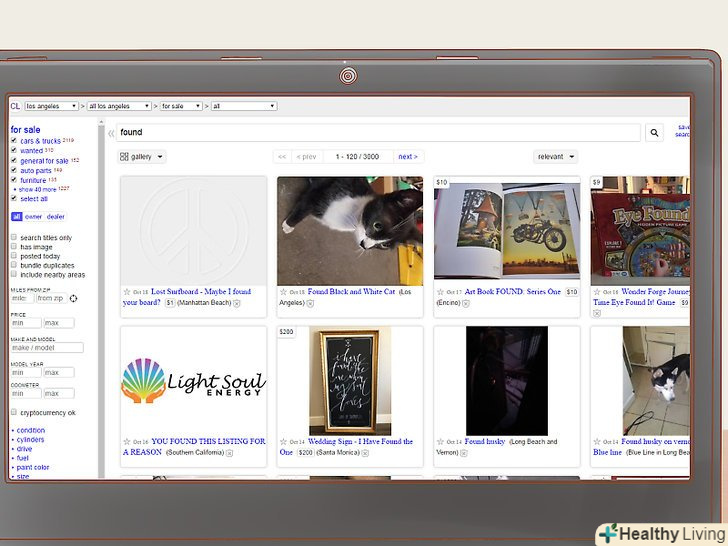Viewport: 728px width, 546px height.
Task: Click the CL home logo
Action: [x=15, y=106]
